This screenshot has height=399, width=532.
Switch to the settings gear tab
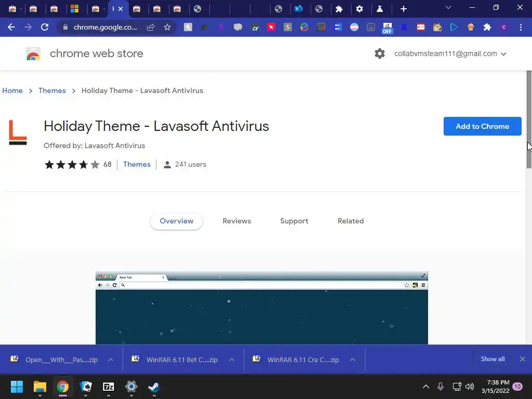360,9
